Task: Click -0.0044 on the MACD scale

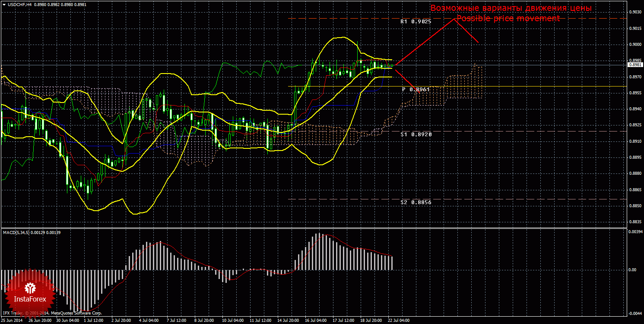Action: click(634, 313)
